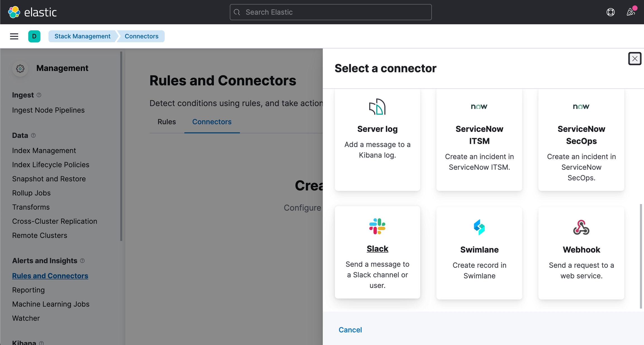Select the Webhook connector title
644x345 pixels.
tap(581, 250)
